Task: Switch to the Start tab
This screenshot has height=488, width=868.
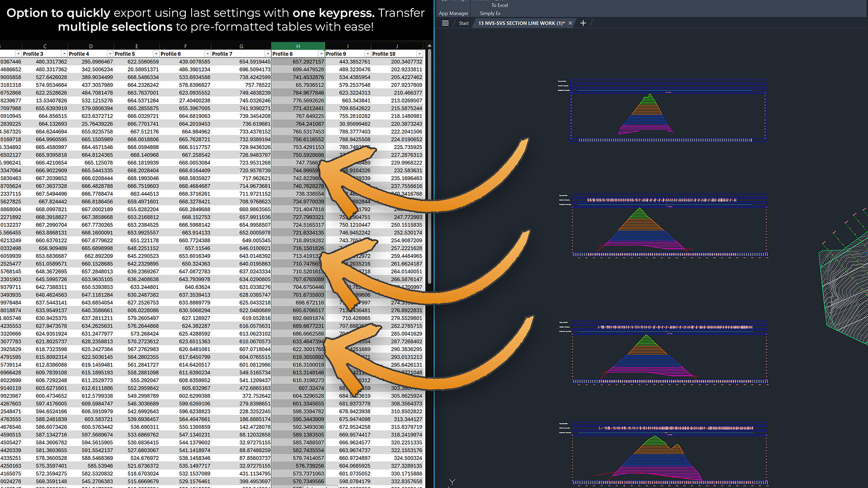Action: point(463,23)
